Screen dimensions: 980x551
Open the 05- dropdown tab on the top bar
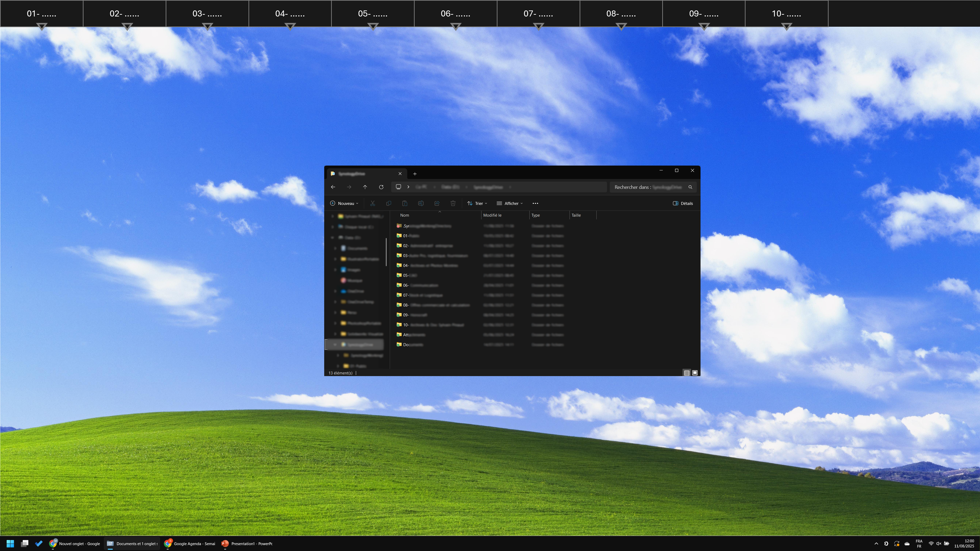[373, 14]
